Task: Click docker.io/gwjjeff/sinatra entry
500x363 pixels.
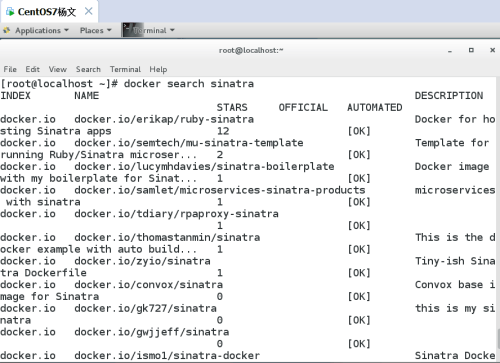Action: (x=152, y=332)
